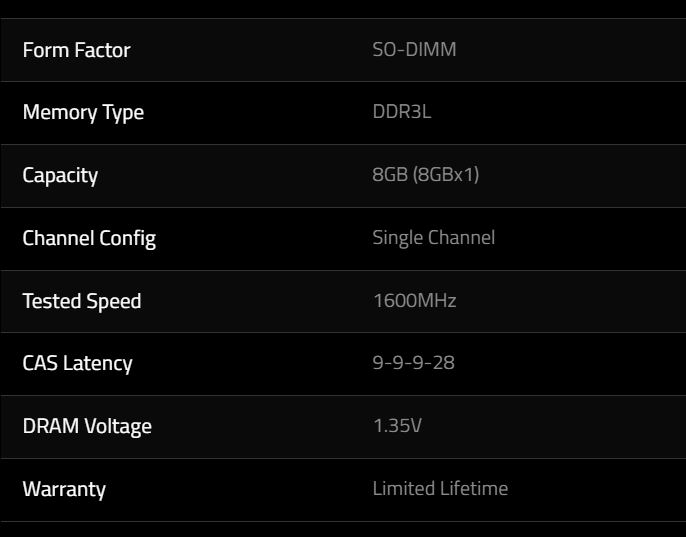Click the Form Factor label
Image resolution: width=686 pixels, height=537 pixels.
click(x=77, y=50)
